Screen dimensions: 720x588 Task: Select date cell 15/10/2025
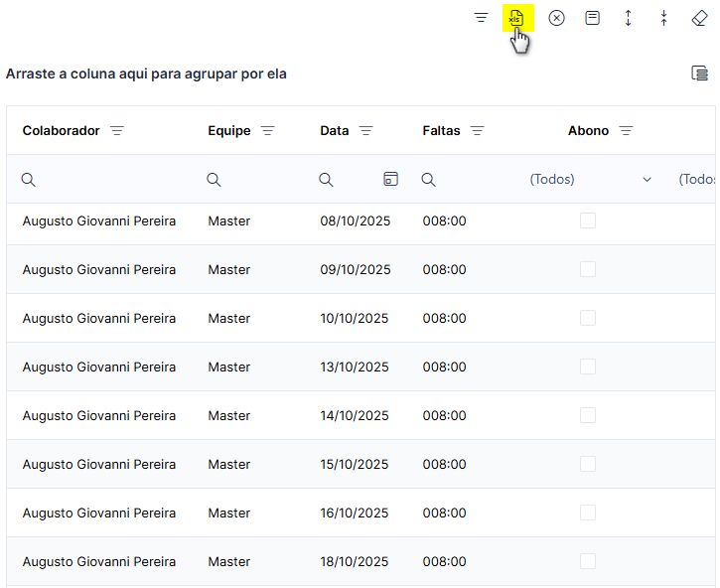(354, 465)
